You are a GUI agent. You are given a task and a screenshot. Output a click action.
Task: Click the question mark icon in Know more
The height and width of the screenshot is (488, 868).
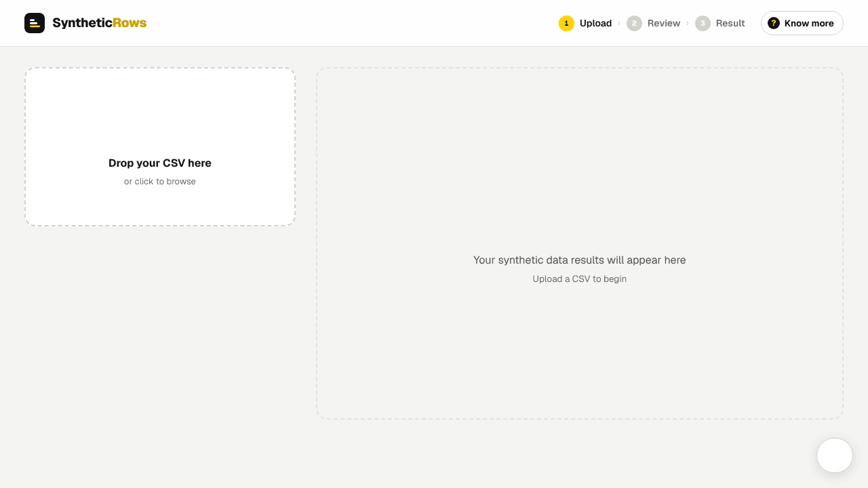(x=774, y=23)
